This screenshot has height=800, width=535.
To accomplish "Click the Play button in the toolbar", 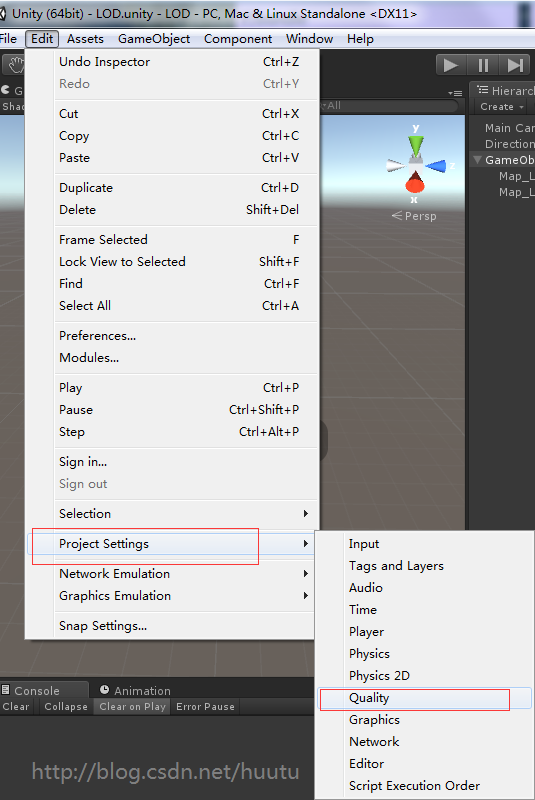I will (451, 65).
